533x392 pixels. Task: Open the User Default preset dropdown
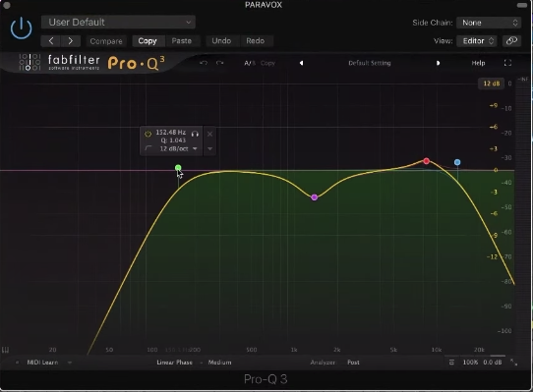118,22
